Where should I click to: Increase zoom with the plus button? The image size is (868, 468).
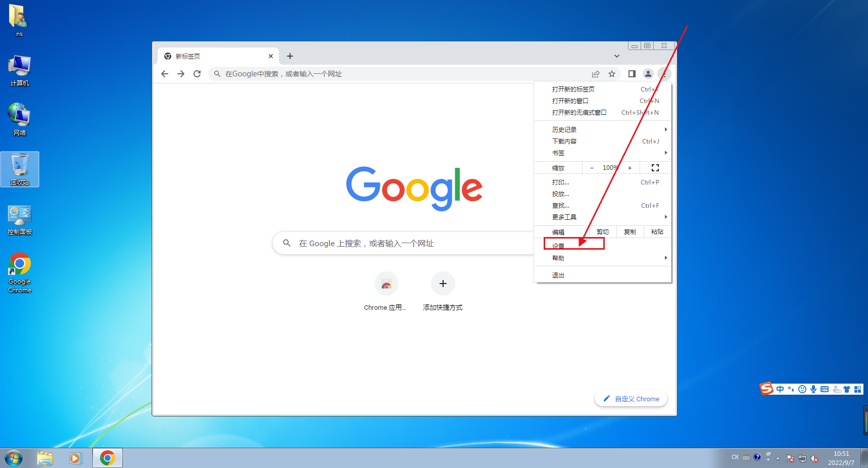pyautogui.click(x=630, y=168)
